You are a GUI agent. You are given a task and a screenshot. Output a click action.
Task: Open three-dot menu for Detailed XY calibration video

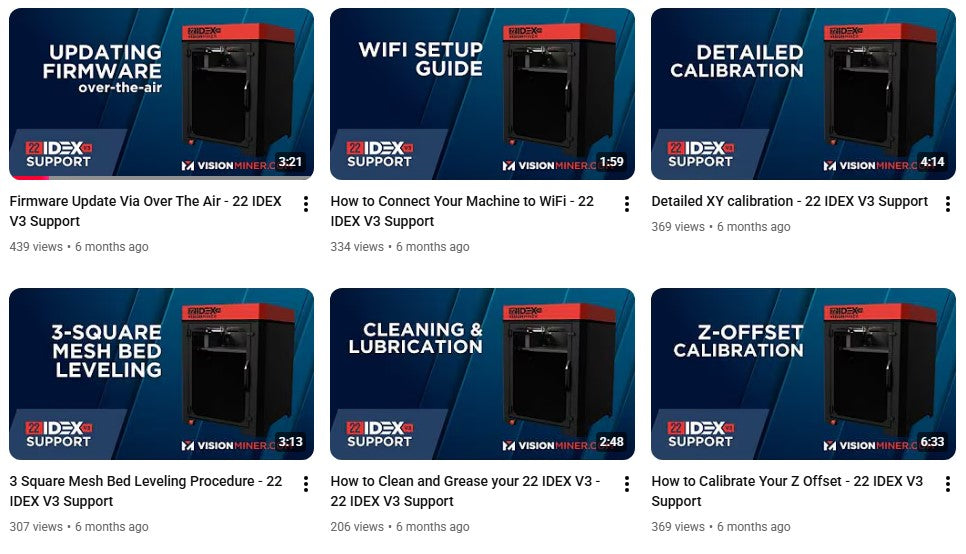[x=948, y=204]
